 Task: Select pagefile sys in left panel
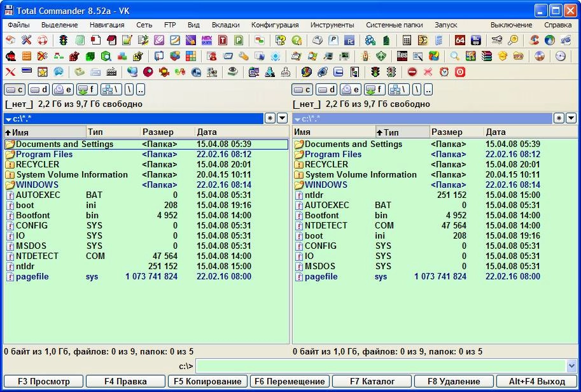146,276
